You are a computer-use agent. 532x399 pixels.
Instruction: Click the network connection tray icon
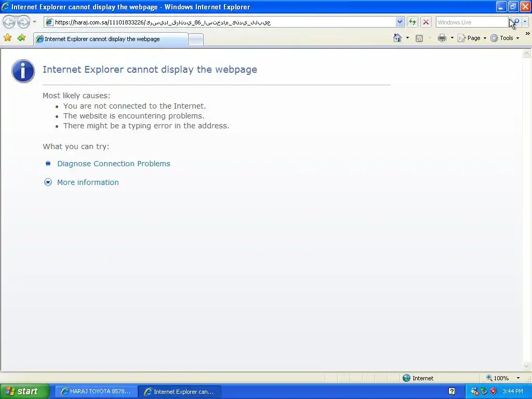[475, 392]
